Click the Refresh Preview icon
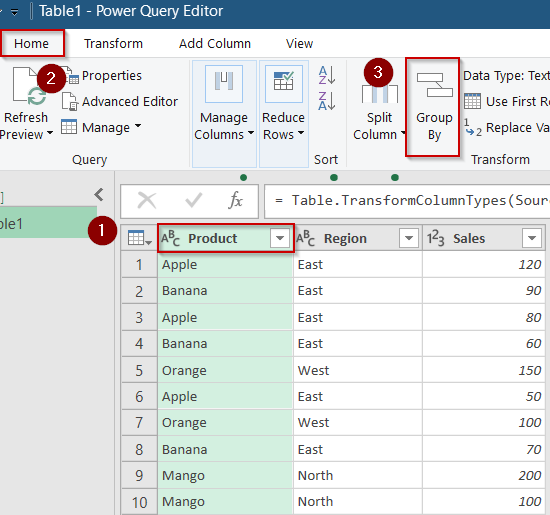 (29, 87)
